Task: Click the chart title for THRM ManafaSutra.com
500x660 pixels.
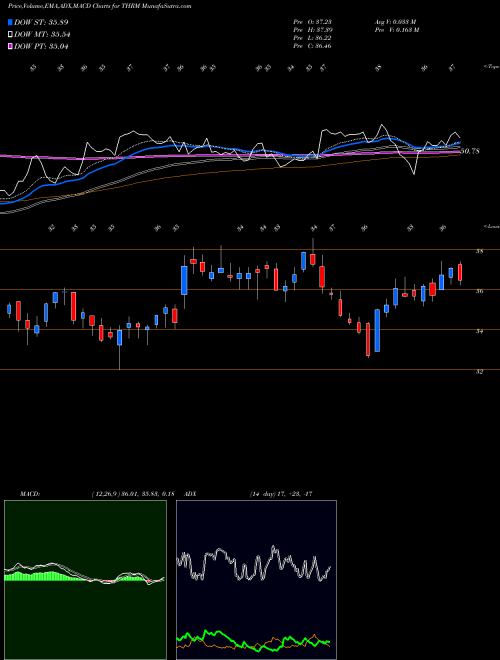Action: coord(100,6)
